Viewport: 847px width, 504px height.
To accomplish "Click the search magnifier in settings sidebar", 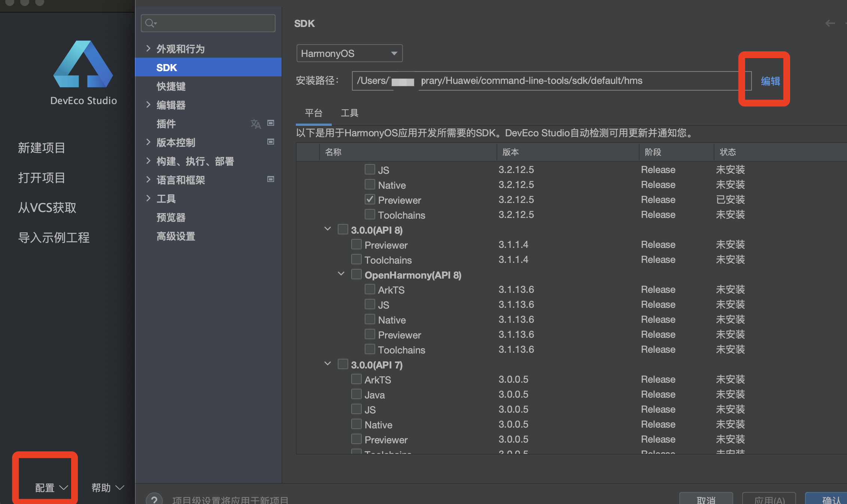I will coord(151,23).
